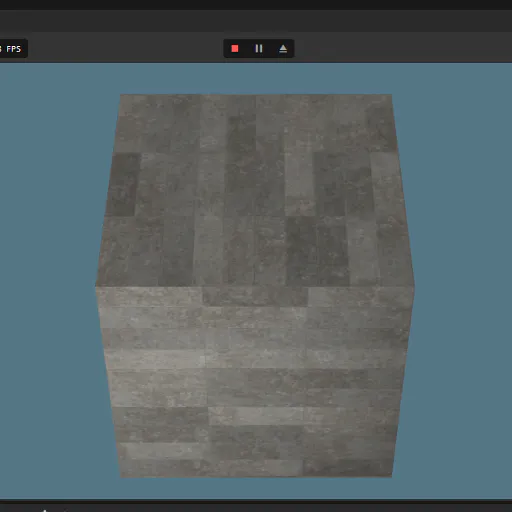Image resolution: width=512 pixels, height=512 pixels.
Task: Click the red stop square icon
Action: tap(235, 49)
